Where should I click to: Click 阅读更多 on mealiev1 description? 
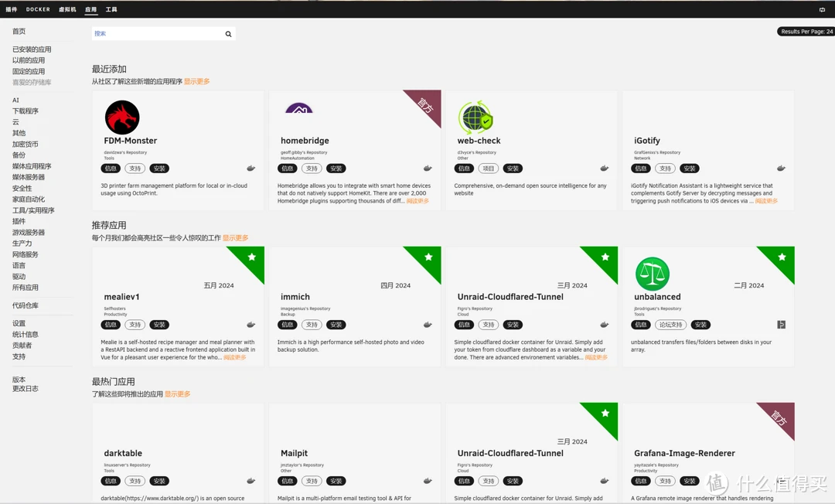coord(235,358)
